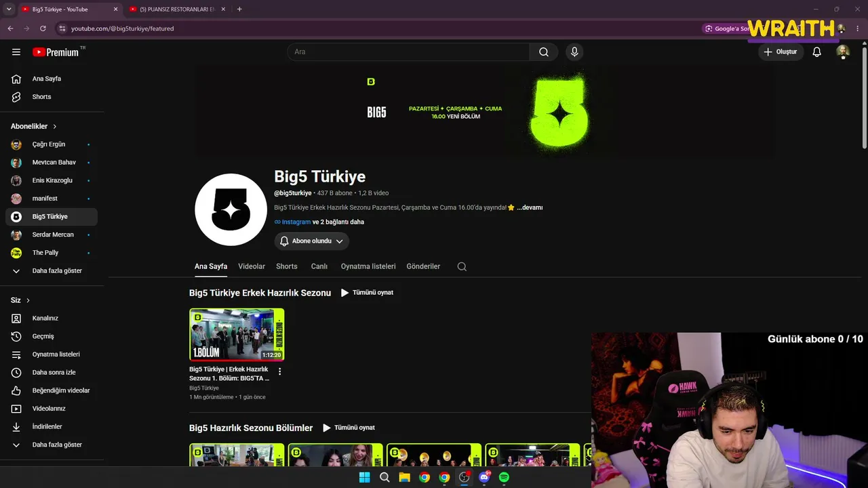
Task: Expand channel description with ...devamı
Action: point(530,207)
